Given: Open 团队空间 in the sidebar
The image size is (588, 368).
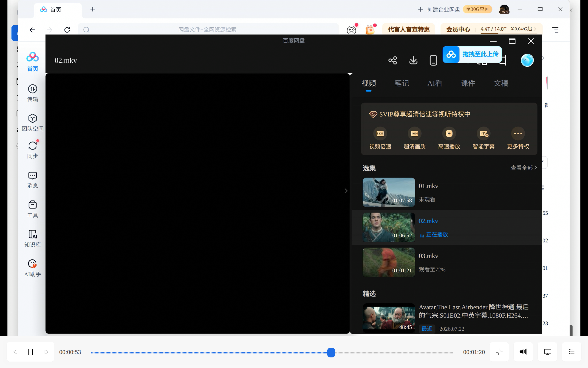Looking at the screenshot, I should [x=33, y=123].
